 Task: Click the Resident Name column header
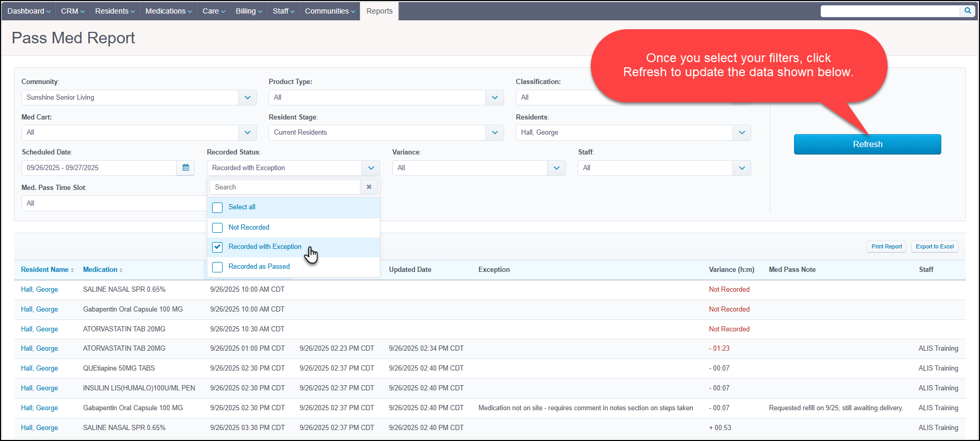click(x=45, y=270)
